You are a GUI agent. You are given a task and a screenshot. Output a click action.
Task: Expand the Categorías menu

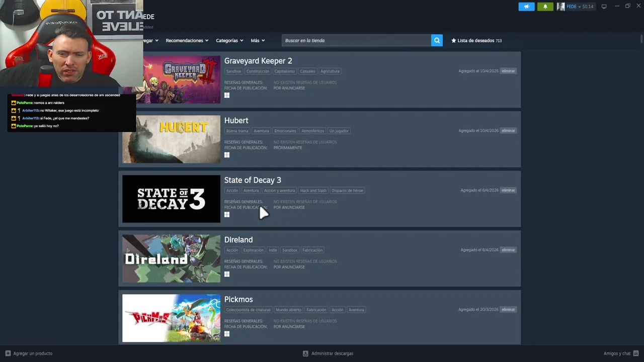click(229, 41)
